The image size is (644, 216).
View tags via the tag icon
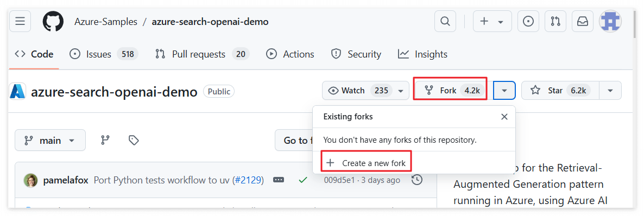click(133, 141)
